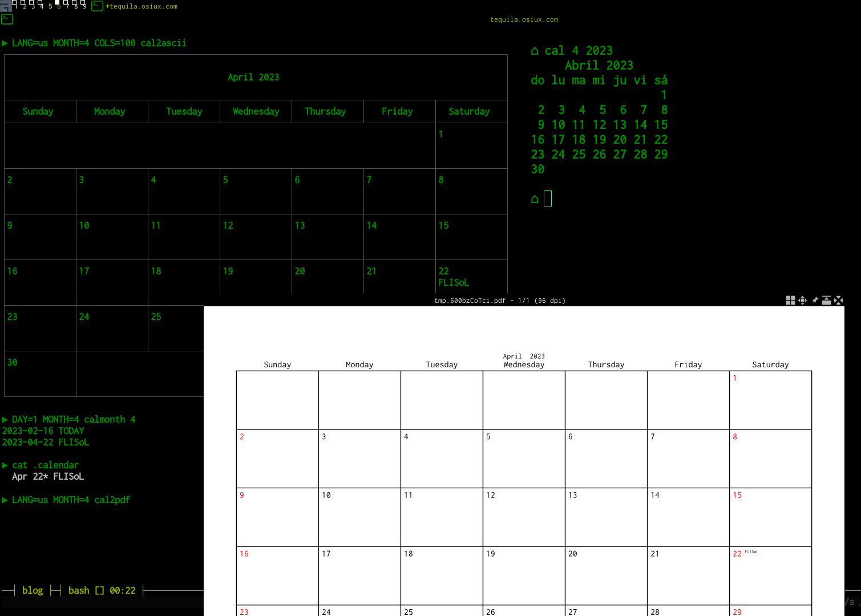Click 'April 2023' title in the PDF calendar
The width and height of the screenshot is (861, 616).
(x=524, y=356)
